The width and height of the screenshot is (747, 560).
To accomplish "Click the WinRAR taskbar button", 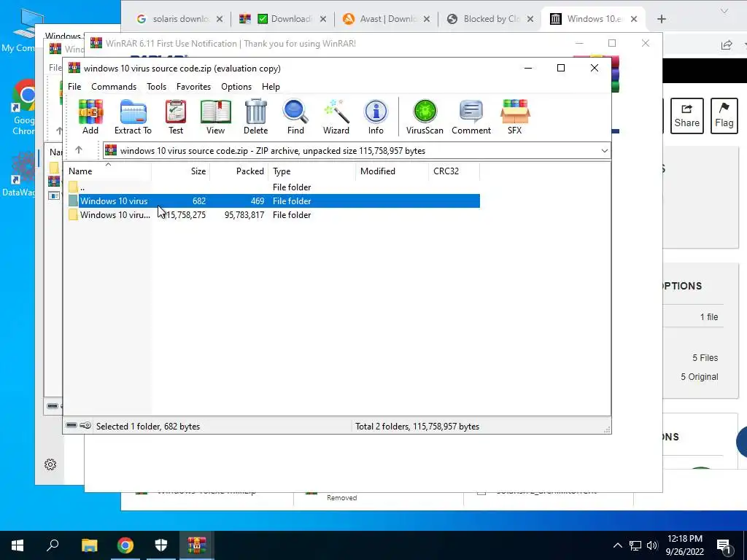I will (x=196, y=545).
